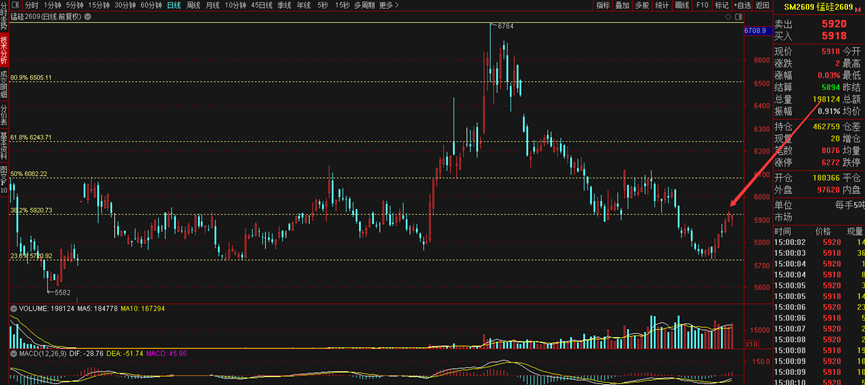Switch to 分时 chart period
The width and height of the screenshot is (865, 385).
coord(31,6)
